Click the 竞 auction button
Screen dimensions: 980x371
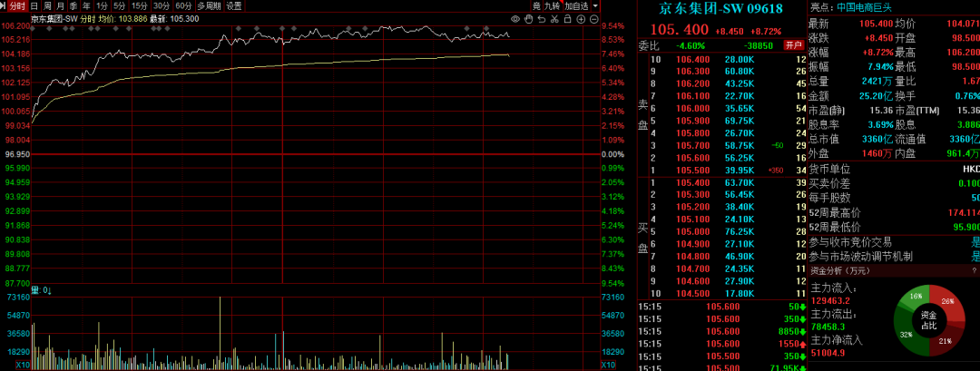(x=535, y=5)
